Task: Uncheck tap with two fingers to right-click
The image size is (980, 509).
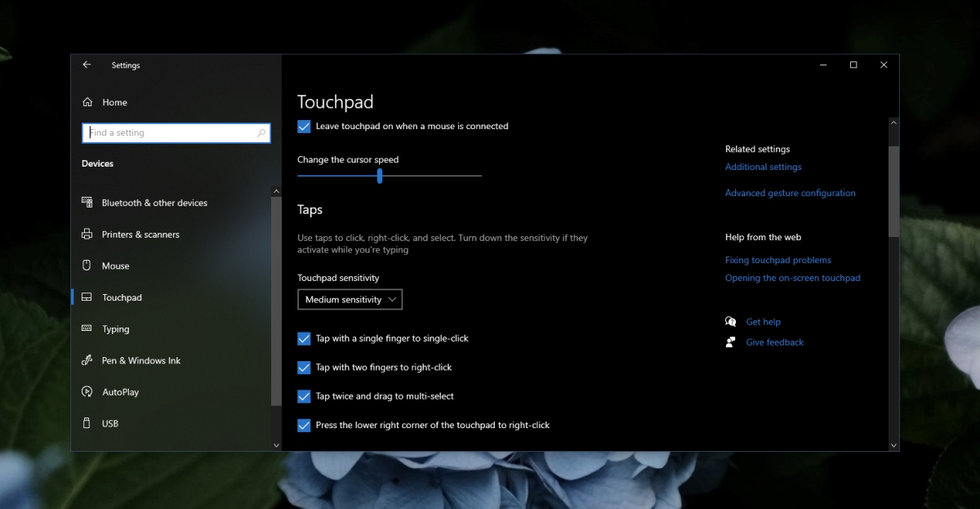Action: pyautogui.click(x=304, y=367)
